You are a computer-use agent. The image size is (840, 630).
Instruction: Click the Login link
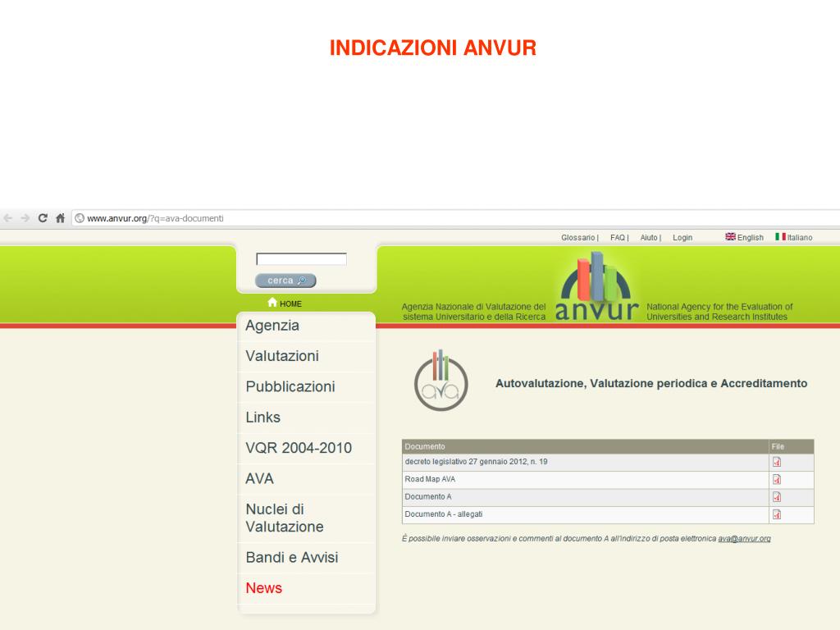tap(682, 237)
